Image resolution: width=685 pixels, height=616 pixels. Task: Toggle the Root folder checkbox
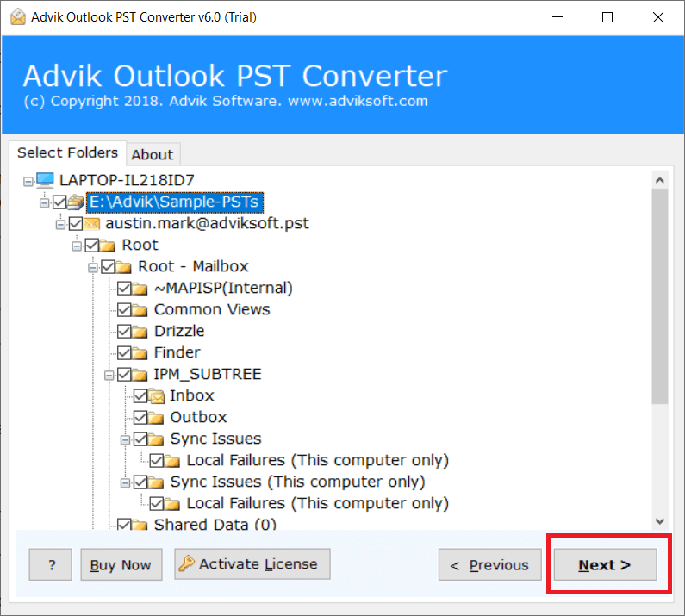(91, 245)
